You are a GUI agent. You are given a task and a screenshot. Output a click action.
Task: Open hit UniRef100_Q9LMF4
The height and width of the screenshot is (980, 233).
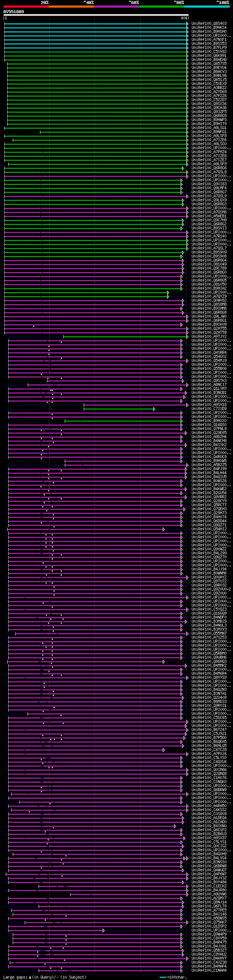click(x=209, y=188)
